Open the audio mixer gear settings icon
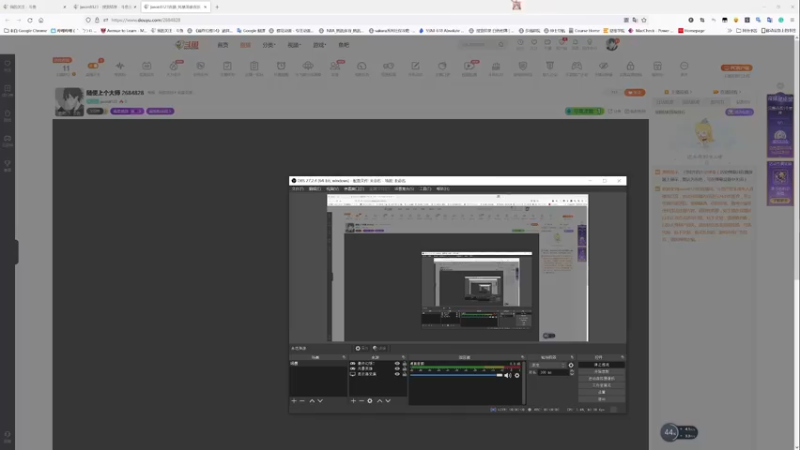 click(x=517, y=376)
